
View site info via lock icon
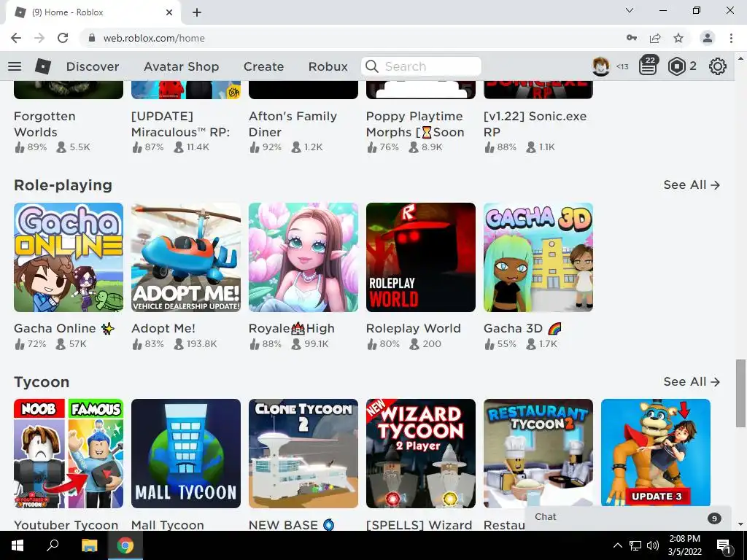[92, 38]
